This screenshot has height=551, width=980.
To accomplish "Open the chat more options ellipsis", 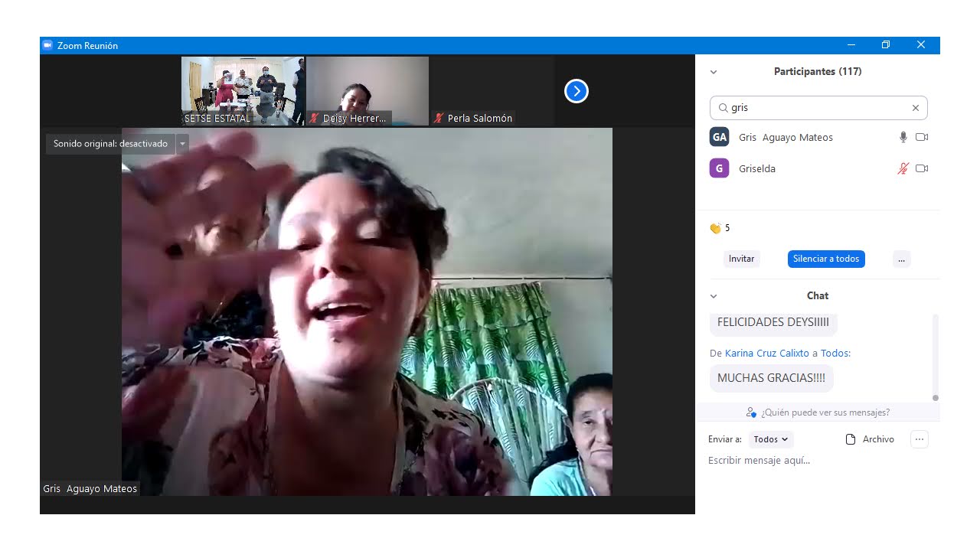I will (x=920, y=439).
